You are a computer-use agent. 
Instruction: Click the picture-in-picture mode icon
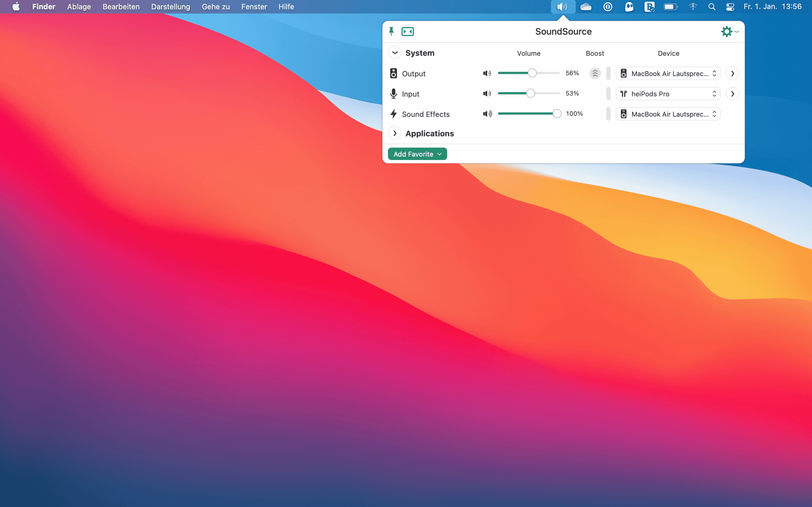(408, 32)
